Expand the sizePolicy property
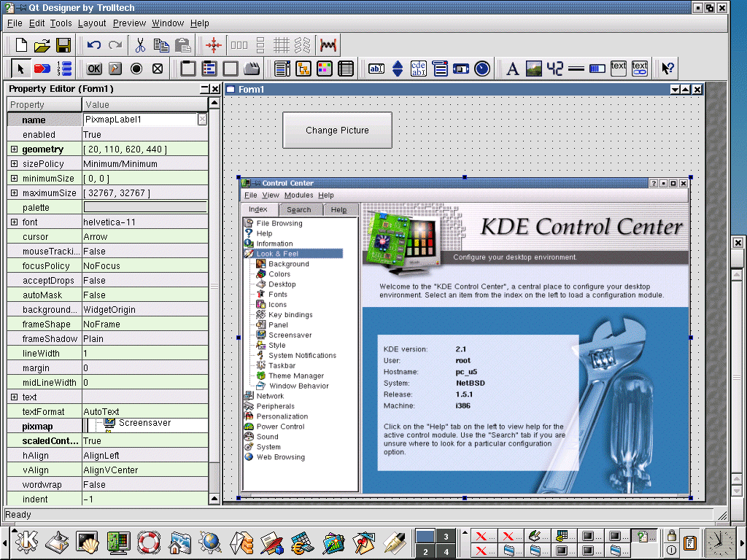Screen dimensions: 747x560 pyautogui.click(x=15, y=164)
